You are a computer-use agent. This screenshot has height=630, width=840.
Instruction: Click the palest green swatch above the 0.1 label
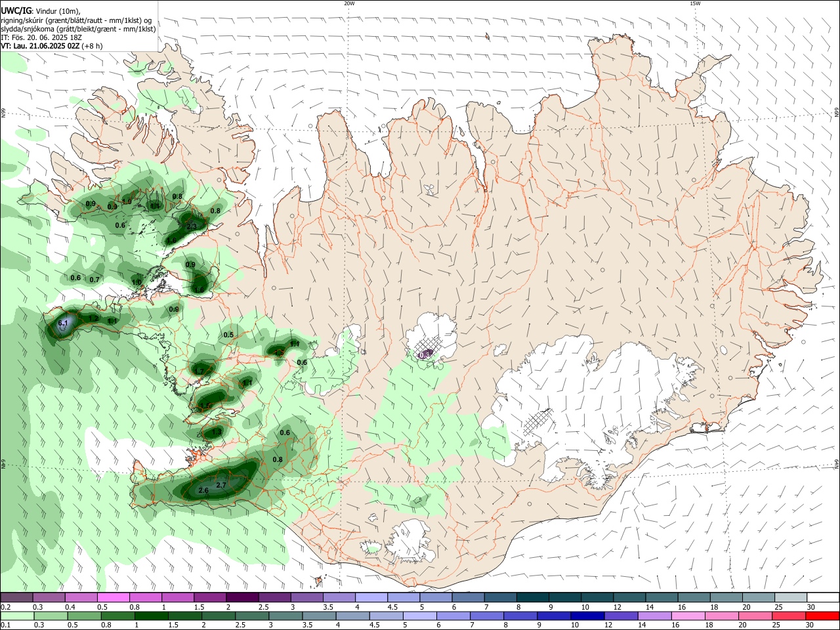point(16,616)
